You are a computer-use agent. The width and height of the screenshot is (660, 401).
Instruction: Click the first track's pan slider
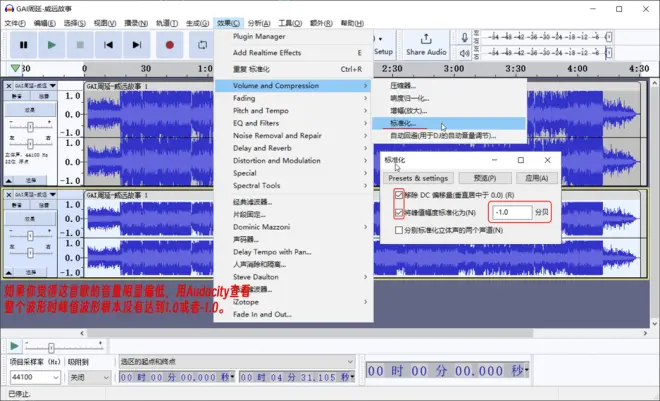30,144
